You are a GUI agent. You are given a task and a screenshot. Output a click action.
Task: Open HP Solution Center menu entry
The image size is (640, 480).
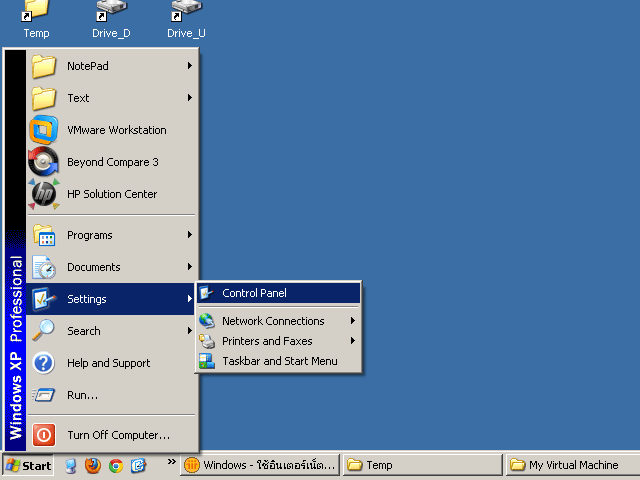pyautogui.click(x=111, y=194)
